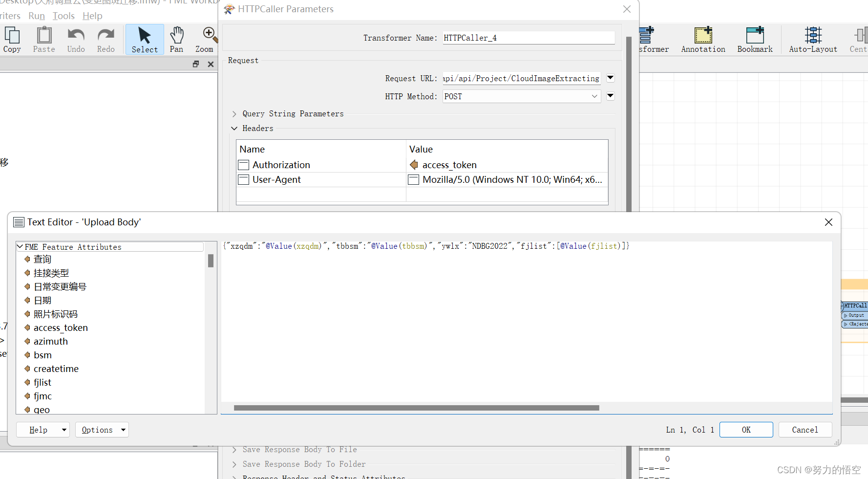Open the Run menu
Viewport: 868px width, 479px height.
pos(37,16)
